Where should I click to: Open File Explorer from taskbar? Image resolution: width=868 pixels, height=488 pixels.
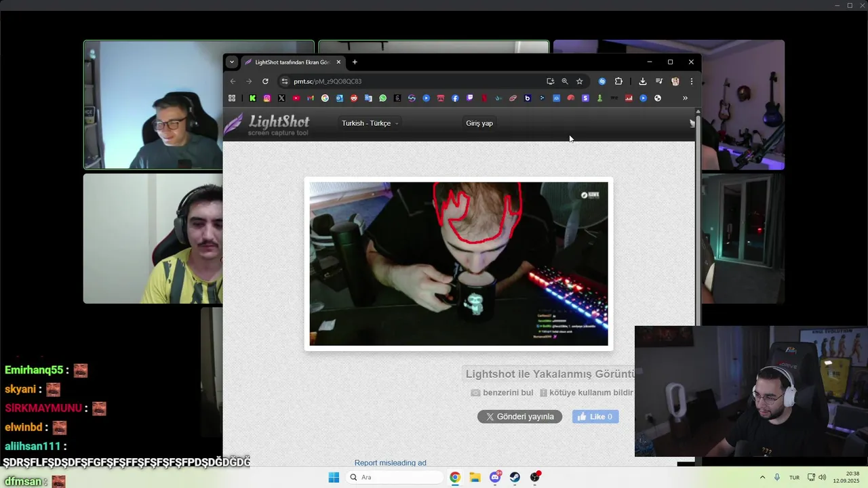click(475, 477)
